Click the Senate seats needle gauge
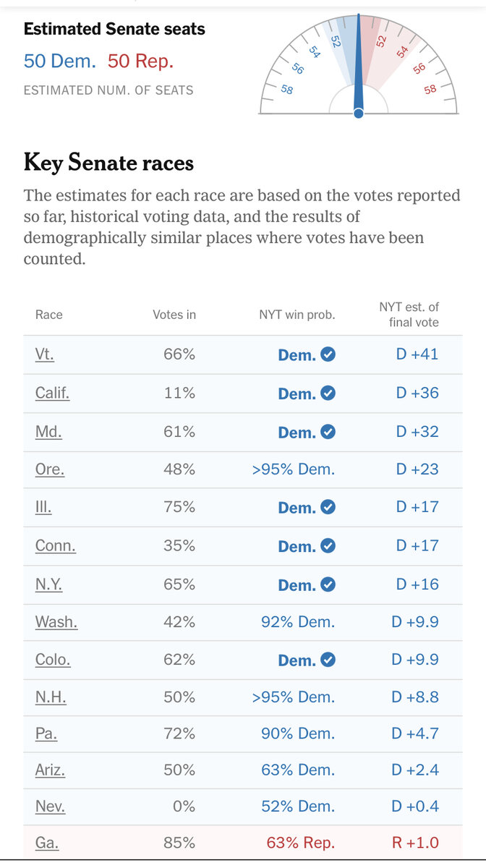 pyautogui.click(x=359, y=67)
